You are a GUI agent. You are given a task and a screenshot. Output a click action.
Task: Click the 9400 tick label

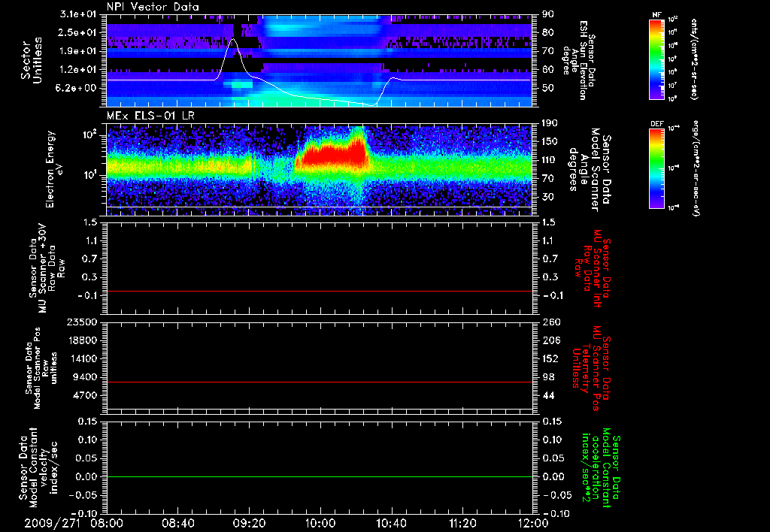84,377
